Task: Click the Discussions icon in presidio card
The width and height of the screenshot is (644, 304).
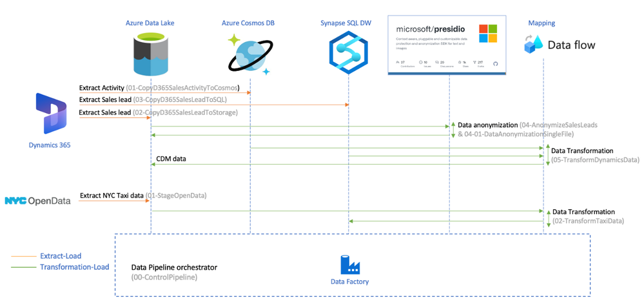Action: 437,62
